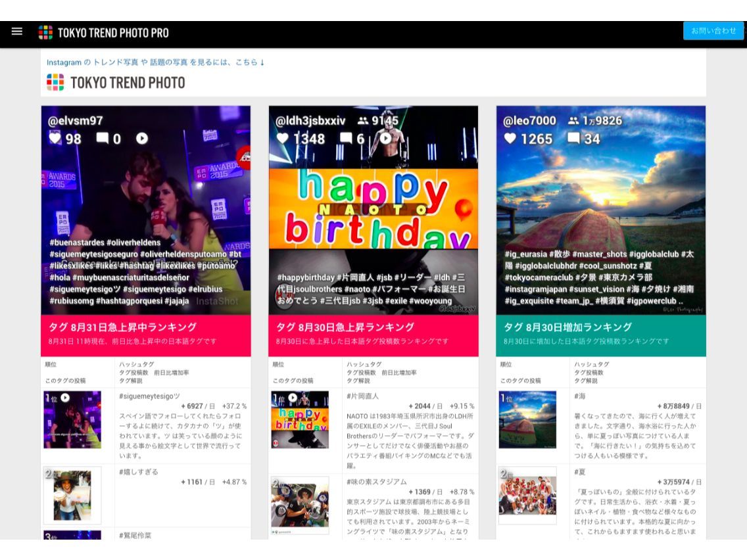Click the @leo7000 username
Screen dimensions: 747x560
pos(529,121)
